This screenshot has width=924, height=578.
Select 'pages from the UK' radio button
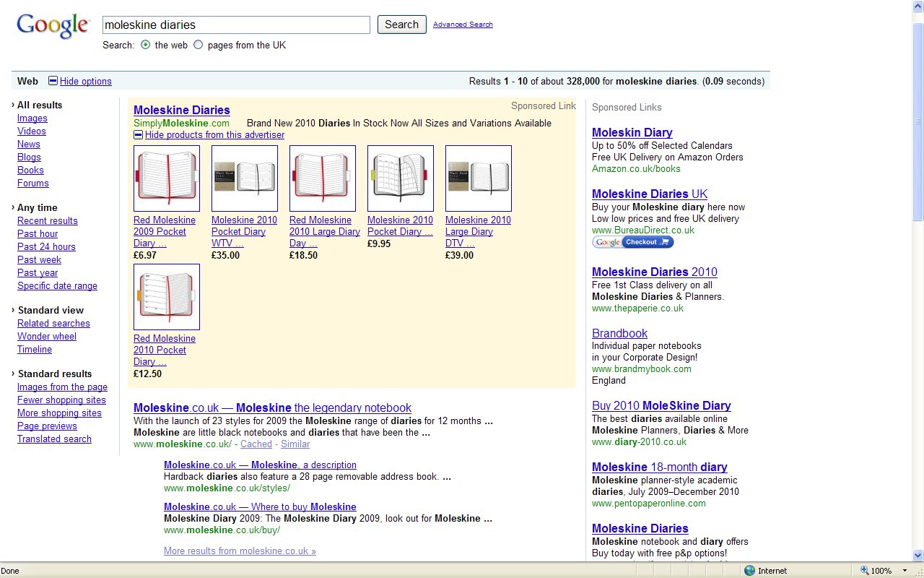click(x=199, y=45)
